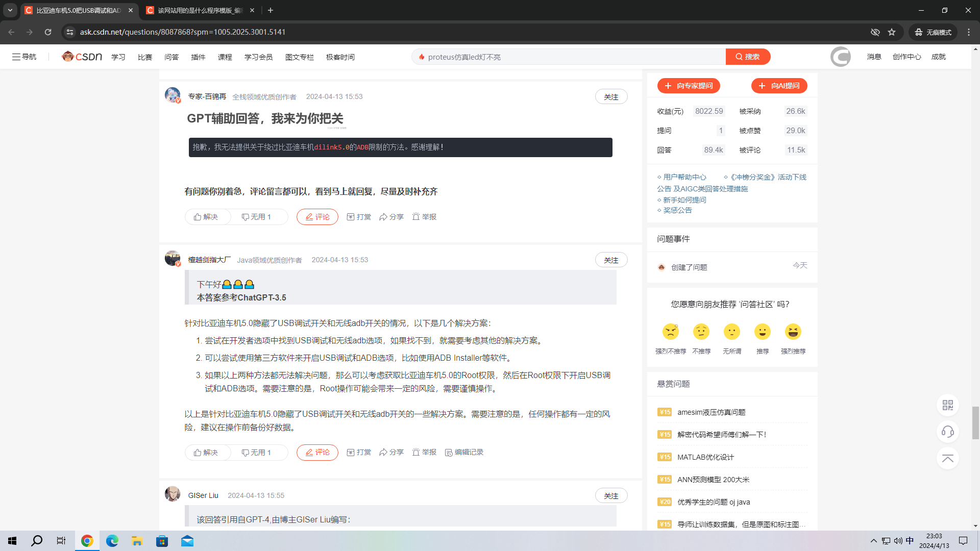Select the 强烈不推荐 angry emoji rating
Viewport: 980px width, 551px height.
[671, 332]
